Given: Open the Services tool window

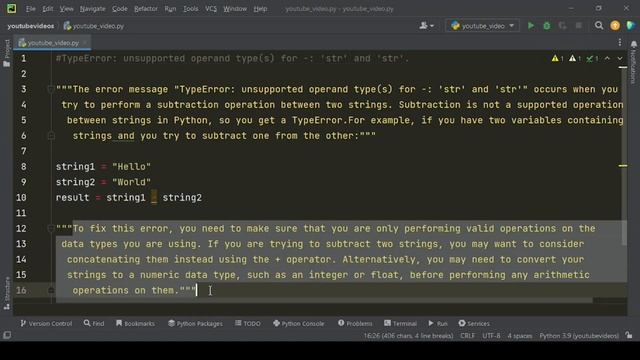Looking at the screenshot, I should pyautogui.click(x=474, y=323).
